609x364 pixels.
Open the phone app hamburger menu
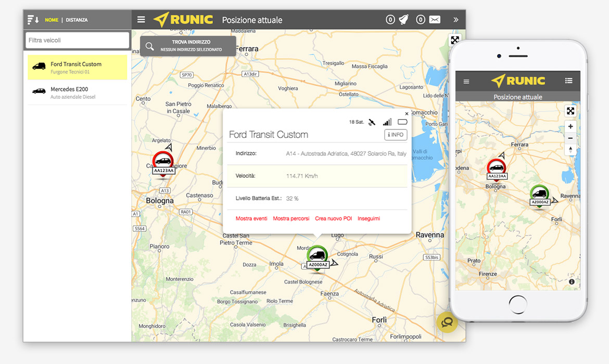[466, 81]
